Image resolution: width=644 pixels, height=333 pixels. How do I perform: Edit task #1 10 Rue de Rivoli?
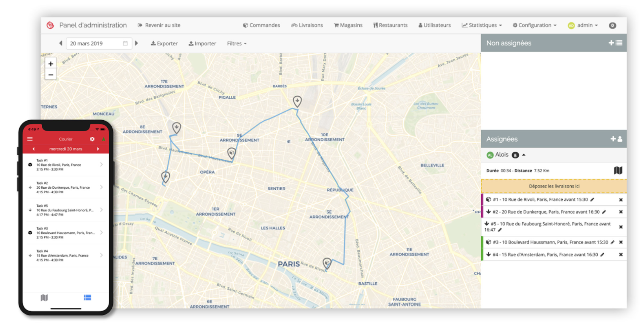coord(592,199)
